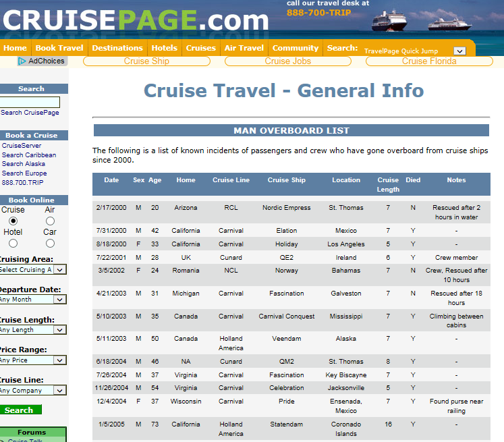Image resolution: width=504 pixels, height=442 pixels.
Task: Click the Nordic Empress ship cell
Action: tap(286, 208)
